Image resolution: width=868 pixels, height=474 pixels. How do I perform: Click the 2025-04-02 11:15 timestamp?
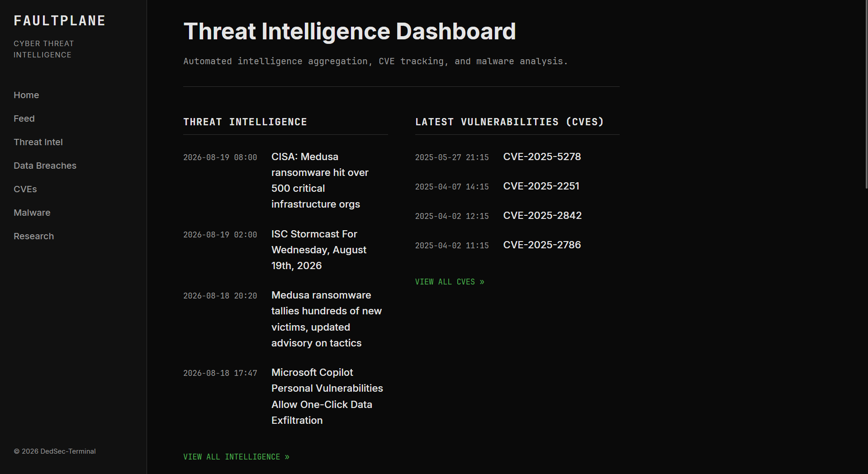[452, 246]
